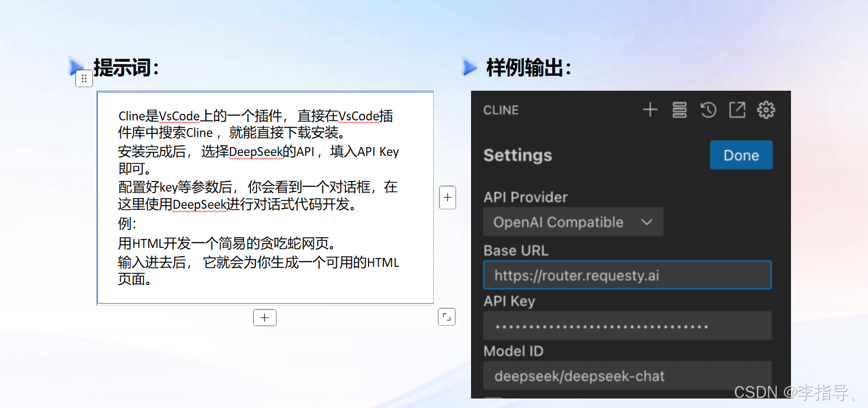Viewport: 868px width, 408px height.
Task: Open Cline task history clock icon
Action: pos(708,110)
